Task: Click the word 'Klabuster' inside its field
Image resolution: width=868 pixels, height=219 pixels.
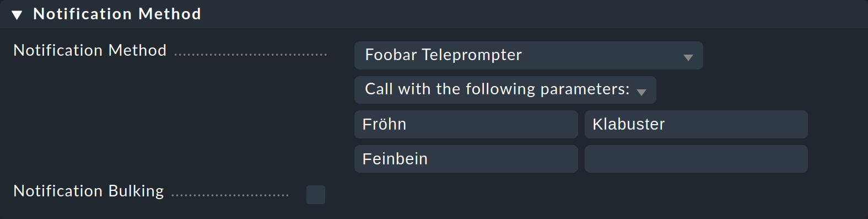Action: coord(628,124)
